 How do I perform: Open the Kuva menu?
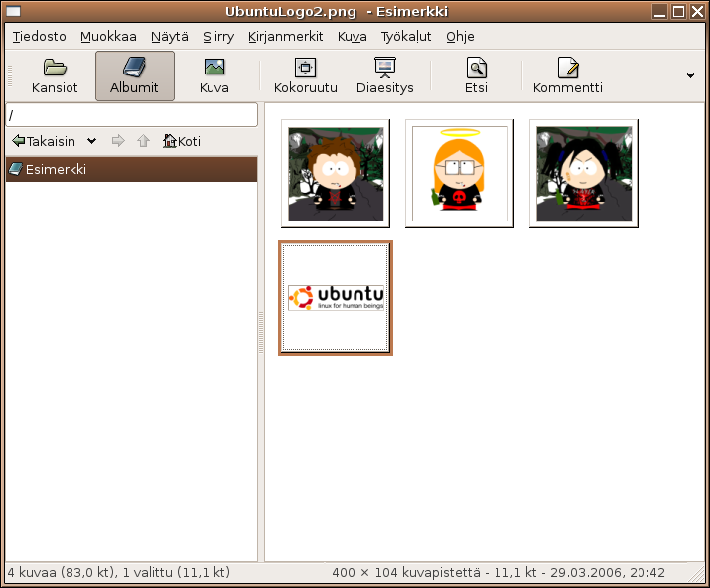[x=353, y=36]
